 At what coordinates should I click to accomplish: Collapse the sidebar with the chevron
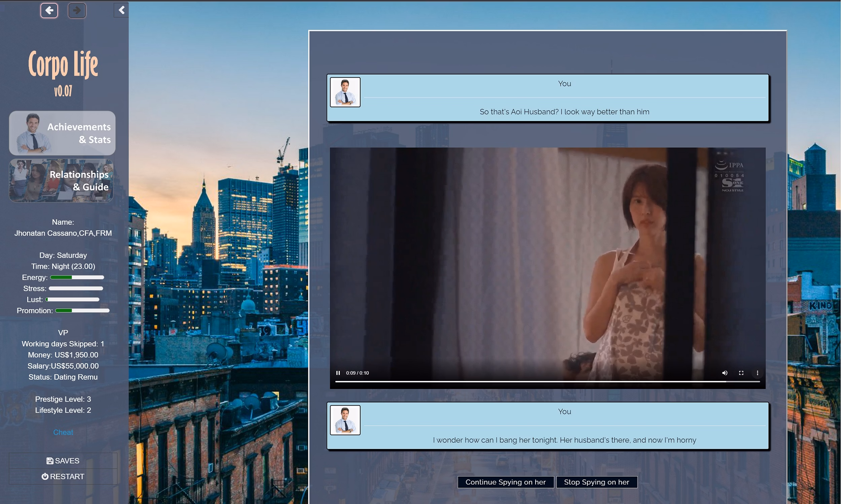pos(121,10)
